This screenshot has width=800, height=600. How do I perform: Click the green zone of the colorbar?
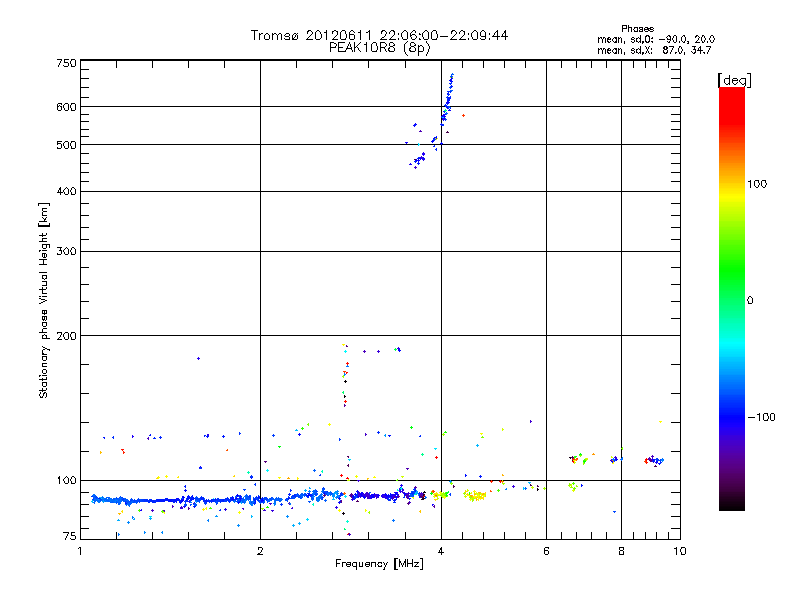[x=732, y=270]
